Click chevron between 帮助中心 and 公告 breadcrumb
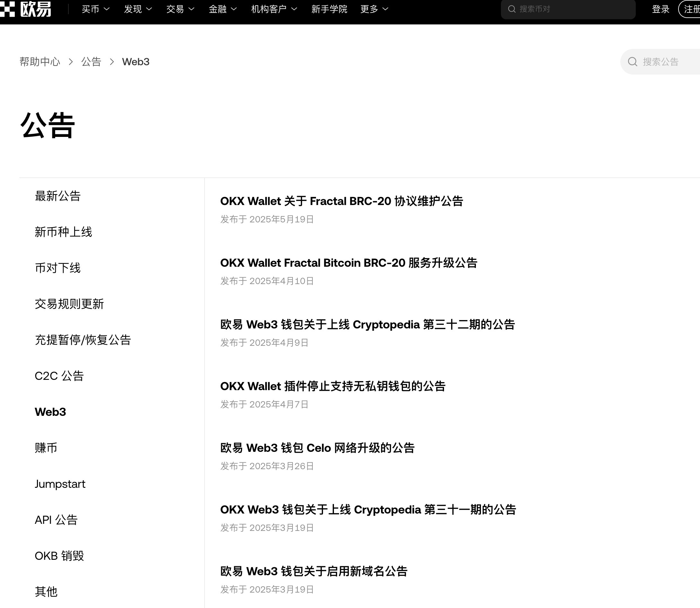This screenshot has width=700, height=608. 71,62
